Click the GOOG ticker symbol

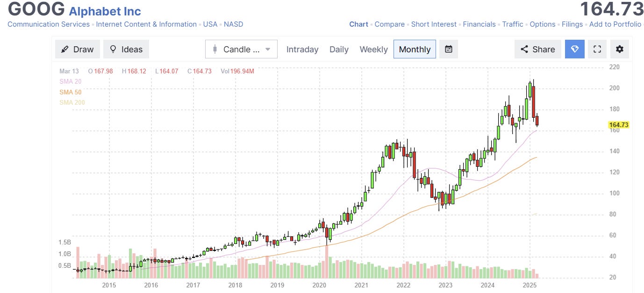(x=36, y=9)
